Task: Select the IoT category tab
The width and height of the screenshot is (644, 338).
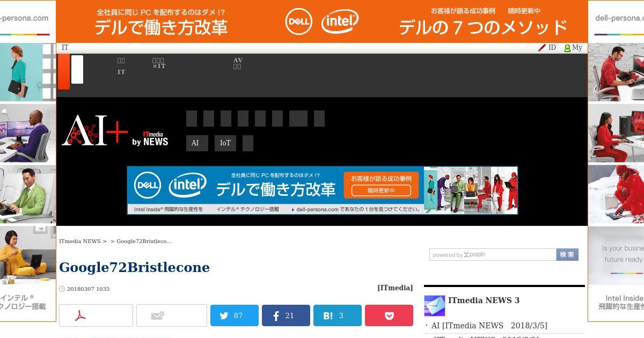Action: 225,143
